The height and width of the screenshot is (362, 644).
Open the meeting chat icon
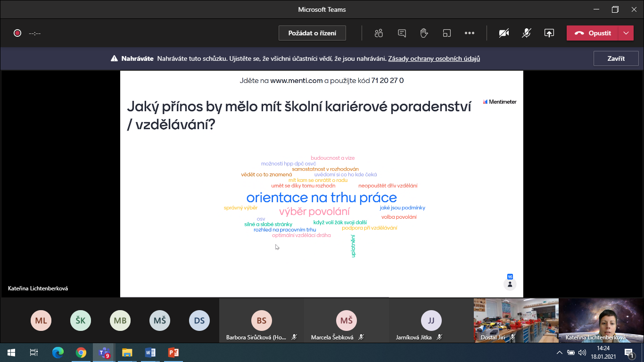[402, 33]
